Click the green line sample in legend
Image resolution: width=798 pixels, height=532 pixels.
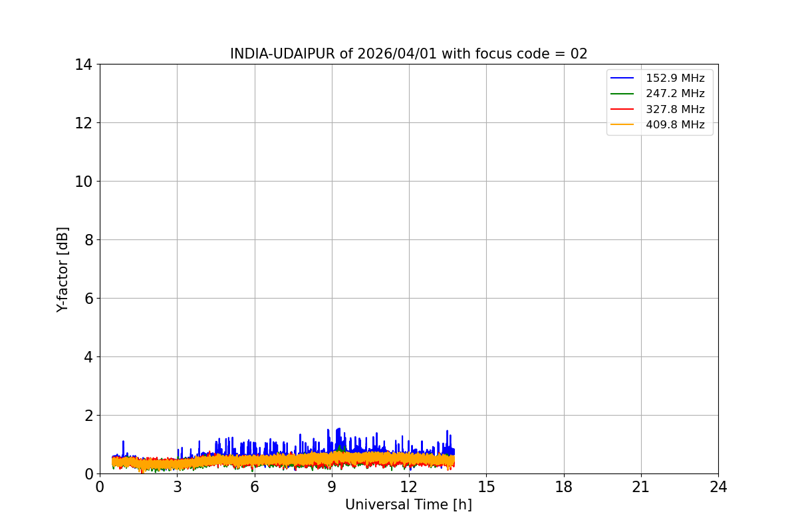point(623,94)
